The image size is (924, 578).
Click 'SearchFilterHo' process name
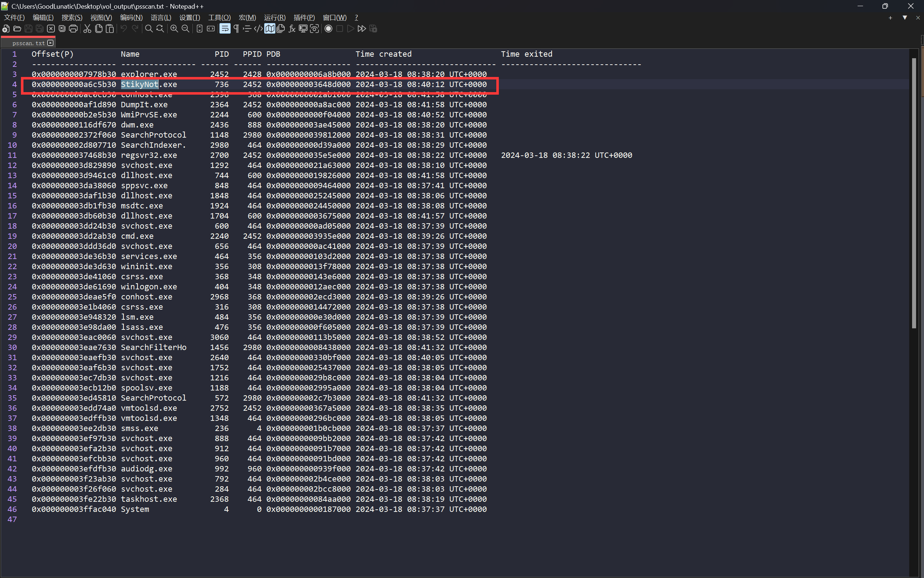(x=154, y=347)
